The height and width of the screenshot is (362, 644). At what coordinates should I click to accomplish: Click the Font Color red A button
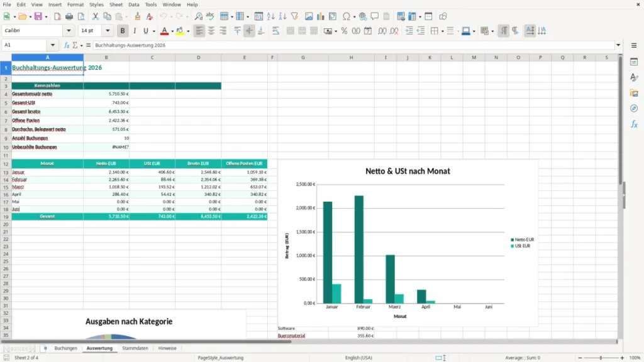(164, 31)
